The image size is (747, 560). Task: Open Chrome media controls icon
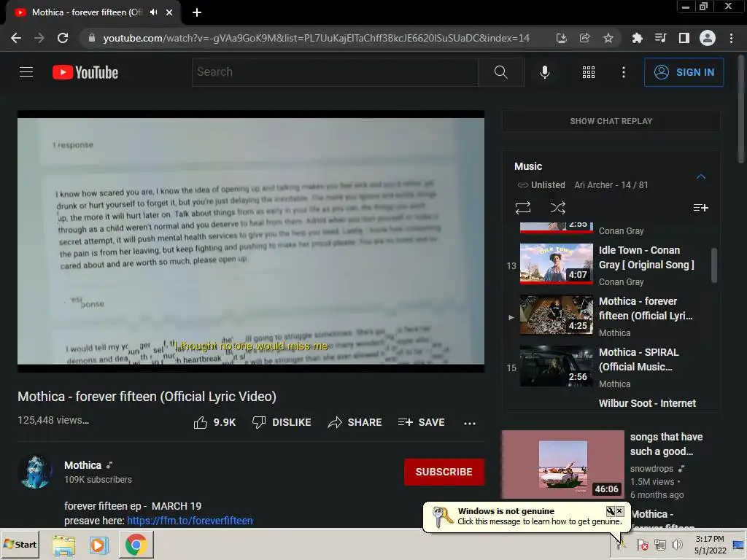point(660,38)
